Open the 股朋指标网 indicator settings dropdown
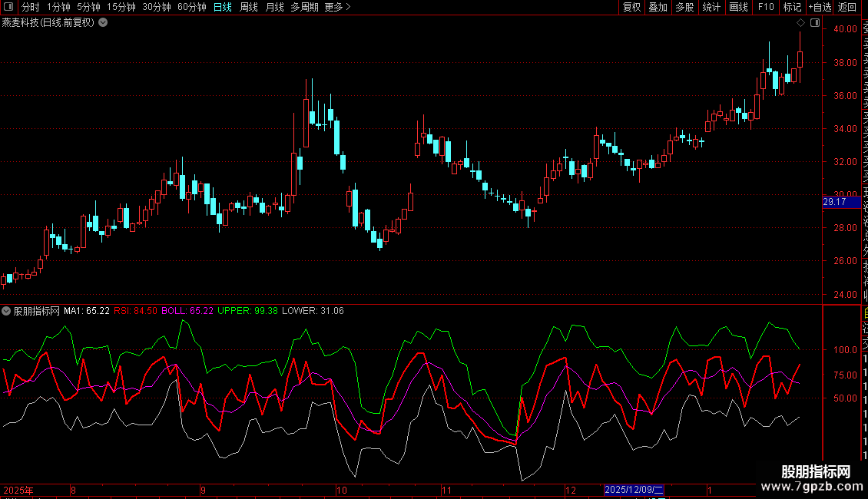The height and width of the screenshot is (499, 868). [6, 311]
